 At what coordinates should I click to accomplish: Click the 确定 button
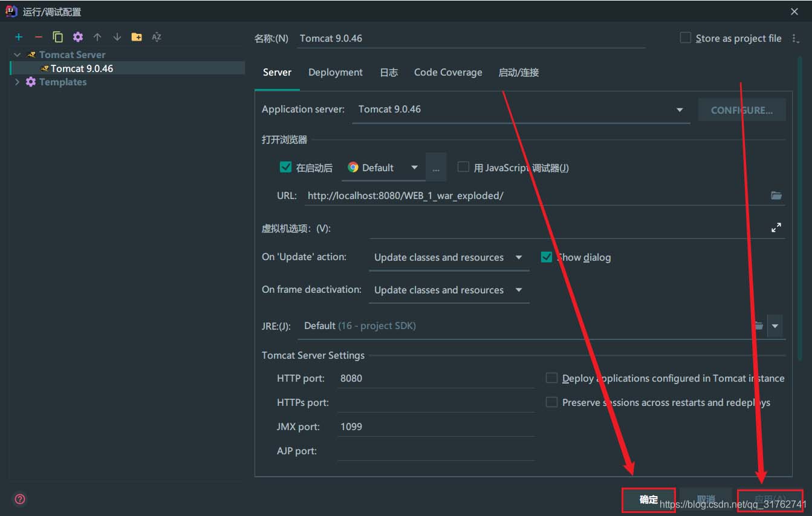(x=649, y=500)
